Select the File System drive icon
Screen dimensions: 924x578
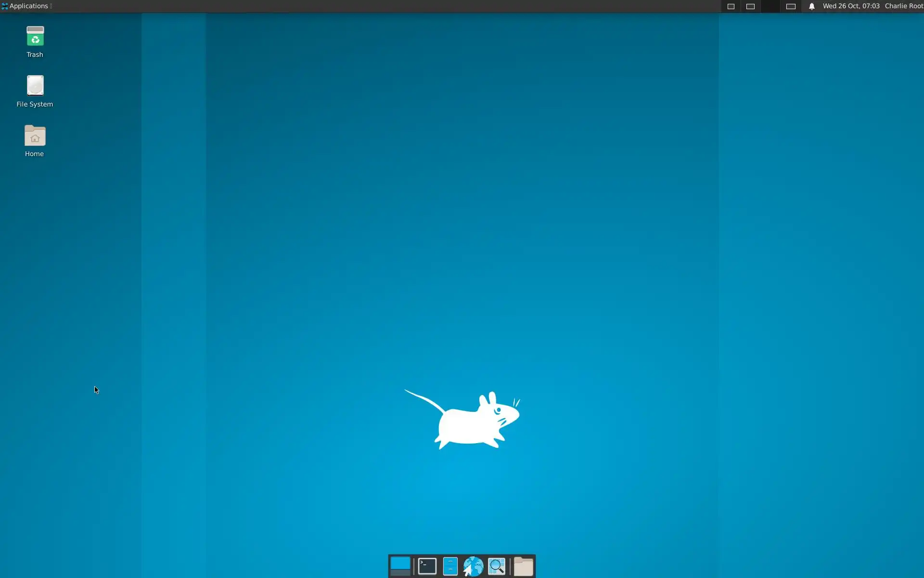(35, 86)
